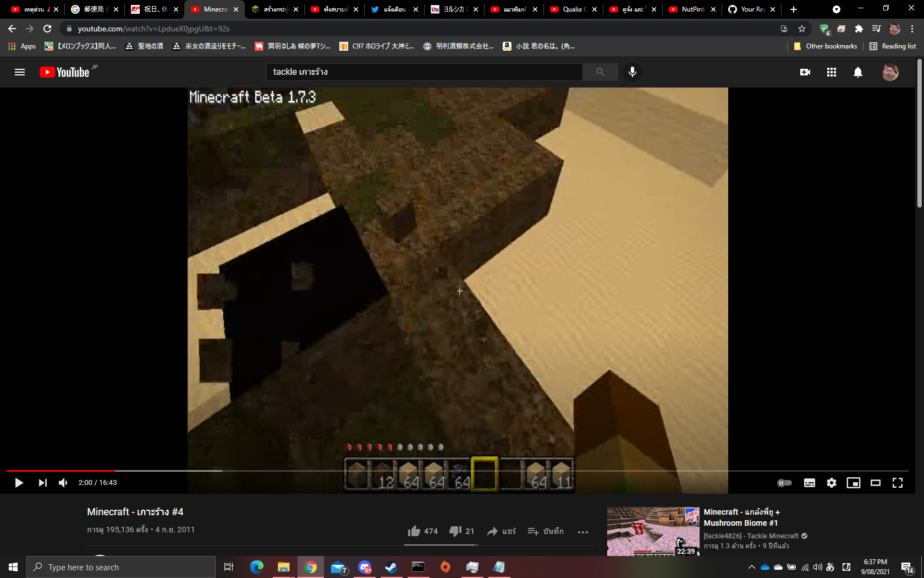
Task: Click the Japanese IME あ indicator
Action: (x=831, y=567)
